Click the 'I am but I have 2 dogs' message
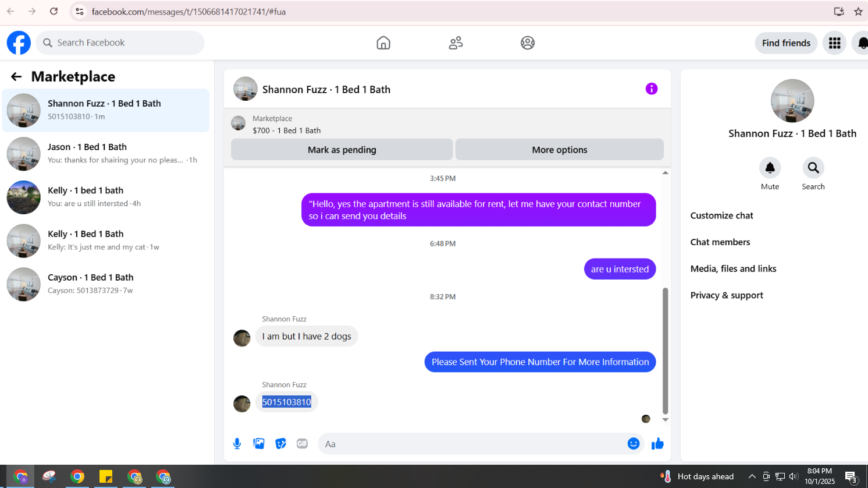The image size is (868, 488). 307,337
